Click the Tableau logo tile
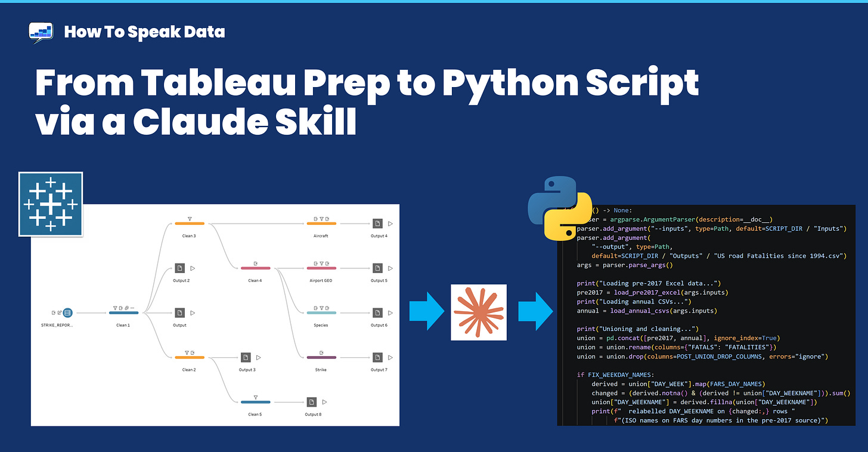Screen dimensions: 868x452 (51, 204)
